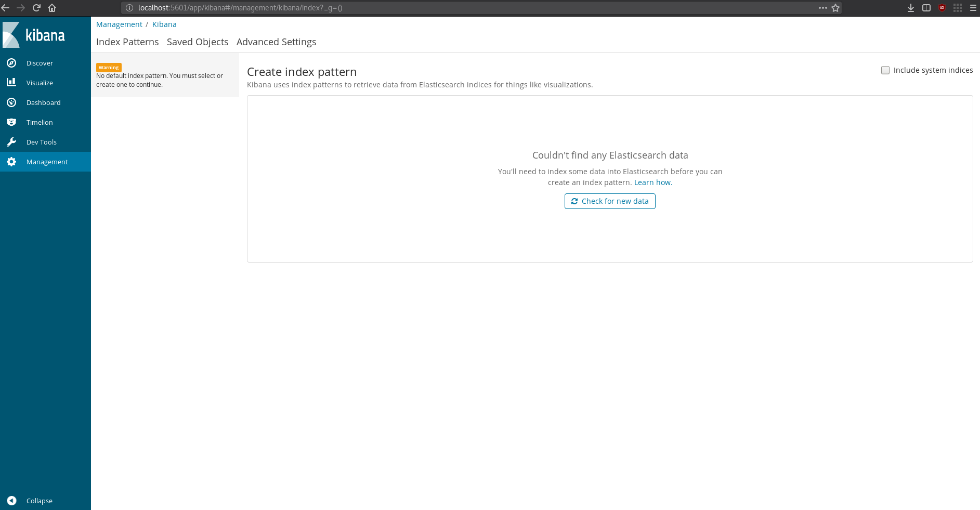Click Couldn't find any Elasticsearch data text
The image size is (980, 510).
[610, 155]
